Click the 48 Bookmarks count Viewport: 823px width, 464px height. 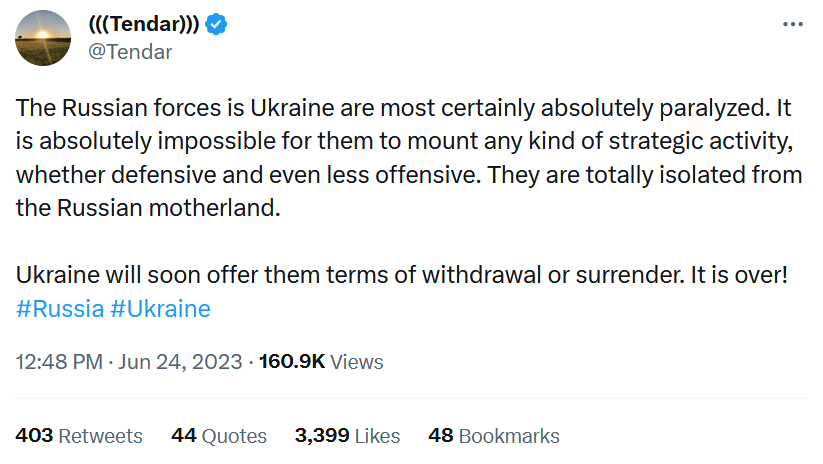tap(493, 436)
